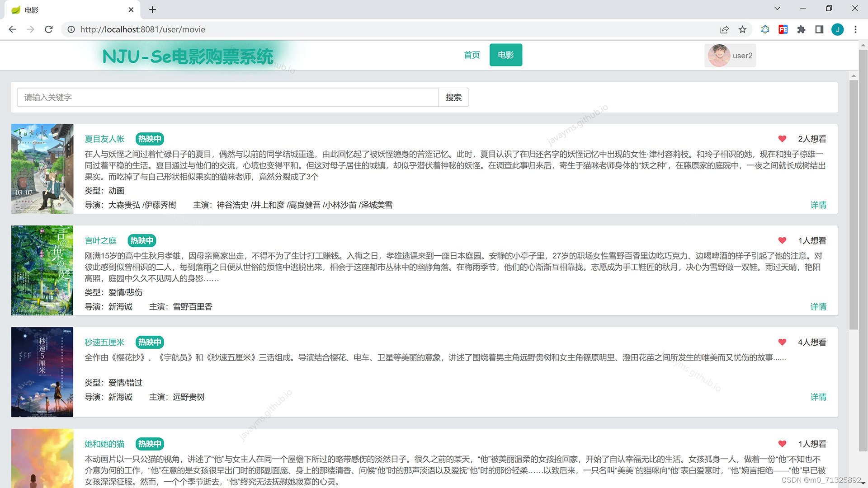Focus the keyword search input field
The image size is (868, 488).
pyautogui.click(x=227, y=98)
